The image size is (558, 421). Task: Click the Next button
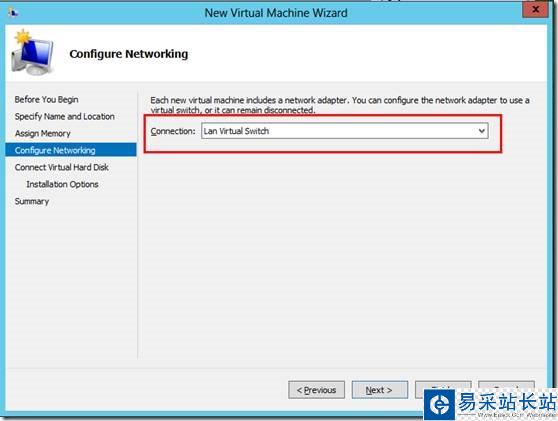pos(379,390)
